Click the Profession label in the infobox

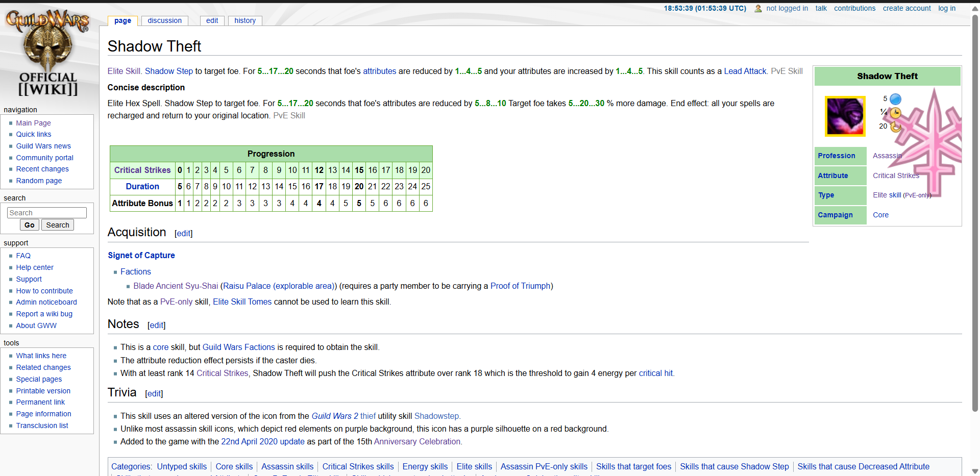point(837,156)
